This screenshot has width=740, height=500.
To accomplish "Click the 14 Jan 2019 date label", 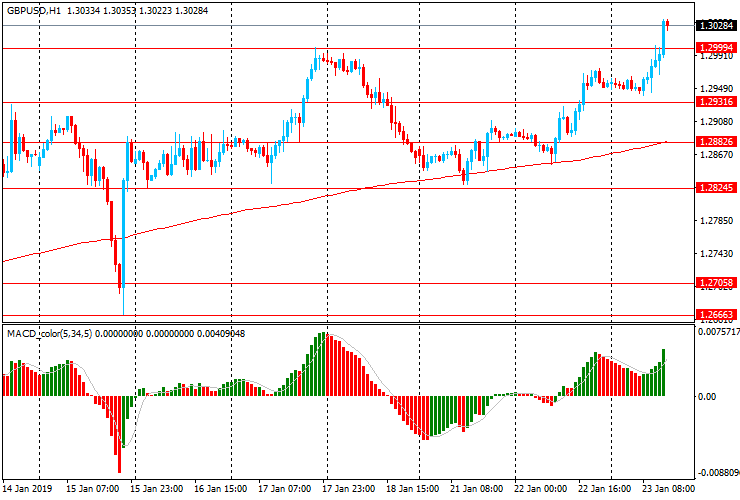I will [28, 489].
